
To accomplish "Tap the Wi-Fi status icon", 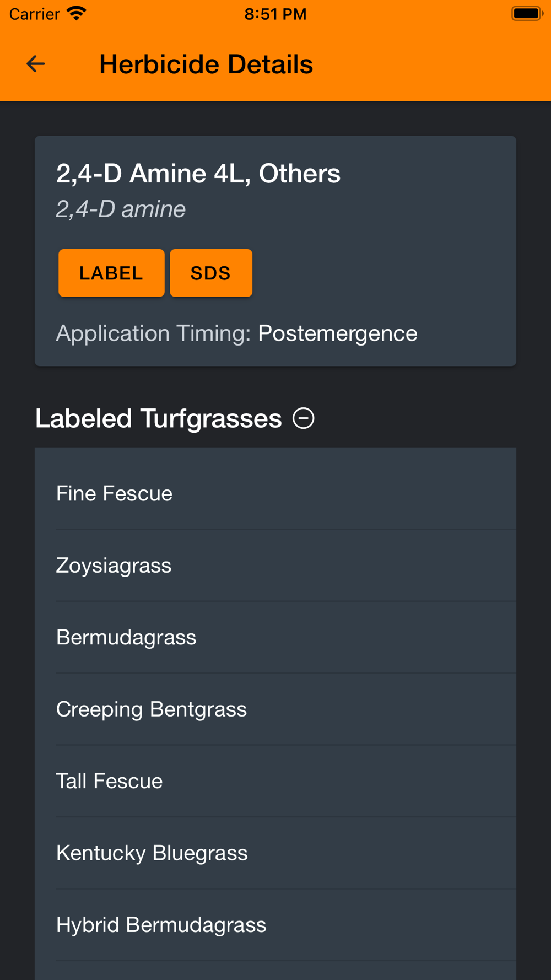I will pos(77,13).
